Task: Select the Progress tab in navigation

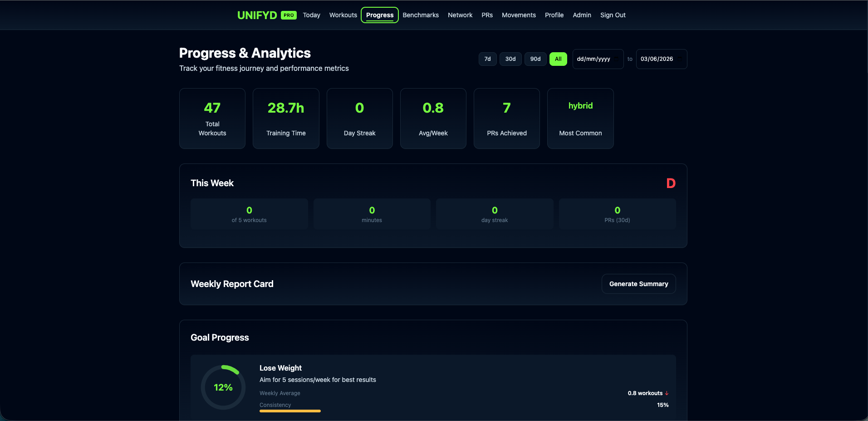Action: [380, 15]
